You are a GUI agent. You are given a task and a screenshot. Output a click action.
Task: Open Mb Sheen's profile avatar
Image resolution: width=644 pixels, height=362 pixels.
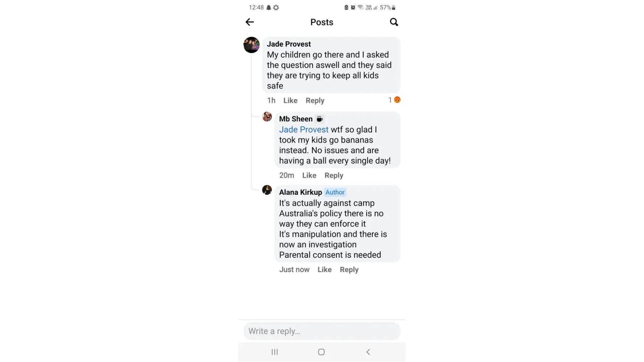point(267,117)
